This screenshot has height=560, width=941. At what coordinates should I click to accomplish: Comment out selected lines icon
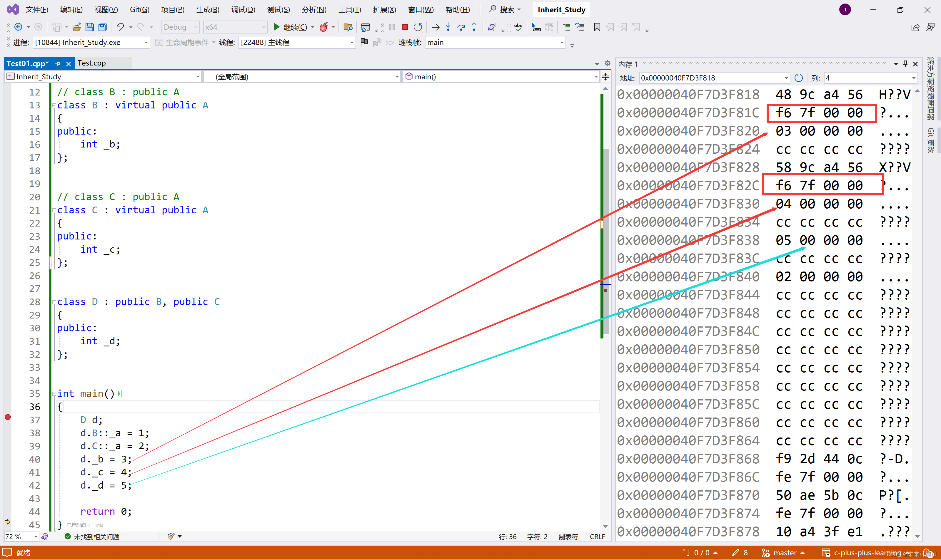click(566, 27)
